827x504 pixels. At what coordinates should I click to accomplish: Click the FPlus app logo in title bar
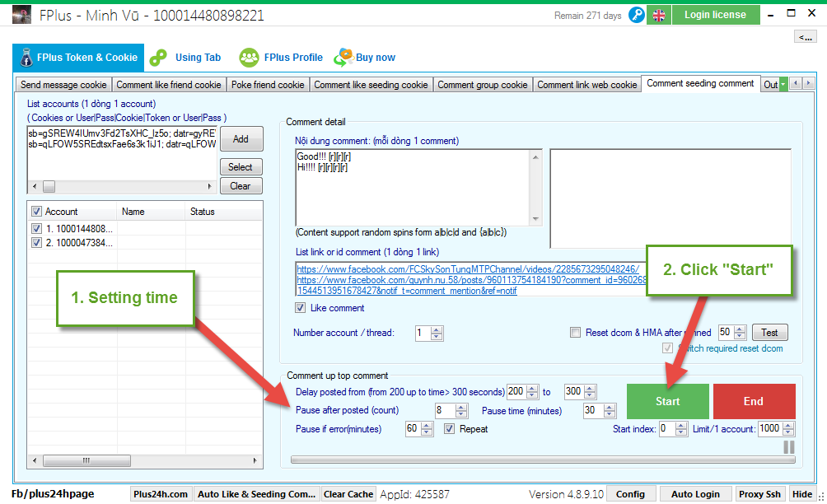[21, 15]
